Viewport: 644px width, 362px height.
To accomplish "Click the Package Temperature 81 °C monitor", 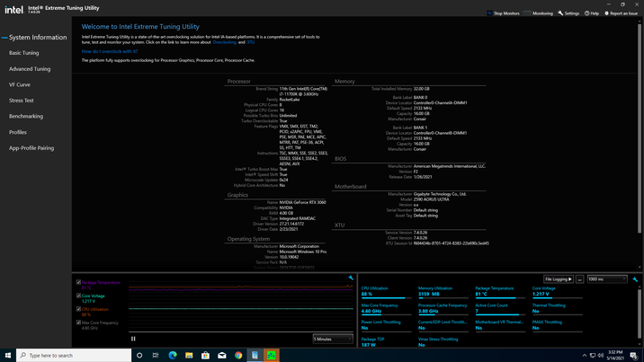I will pyautogui.click(x=500, y=291).
